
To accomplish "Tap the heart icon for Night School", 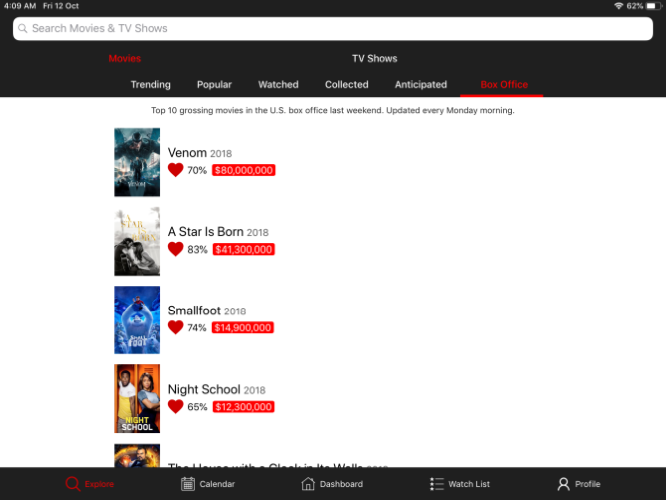I will [x=175, y=407].
